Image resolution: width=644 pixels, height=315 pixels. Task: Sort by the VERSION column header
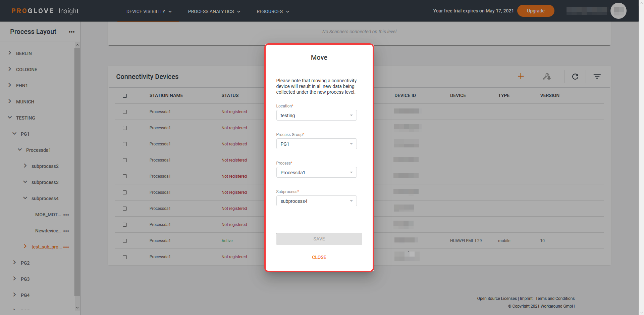coord(549,96)
